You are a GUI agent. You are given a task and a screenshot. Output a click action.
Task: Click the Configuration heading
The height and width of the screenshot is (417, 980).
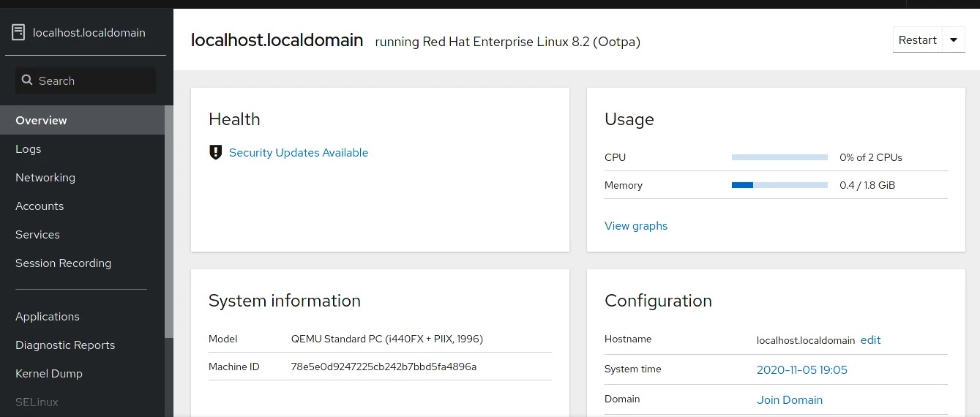tap(658, 301)
